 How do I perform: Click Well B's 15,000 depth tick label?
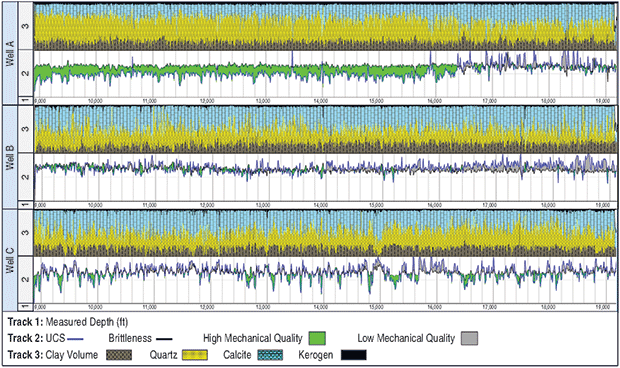coord(376,205)
